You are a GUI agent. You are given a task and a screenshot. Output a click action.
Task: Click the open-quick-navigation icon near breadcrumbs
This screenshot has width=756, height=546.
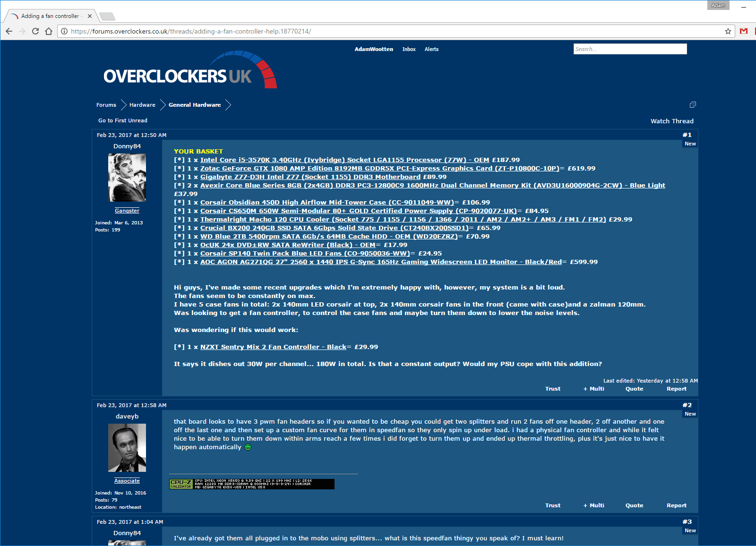click(x=693, y=104)
